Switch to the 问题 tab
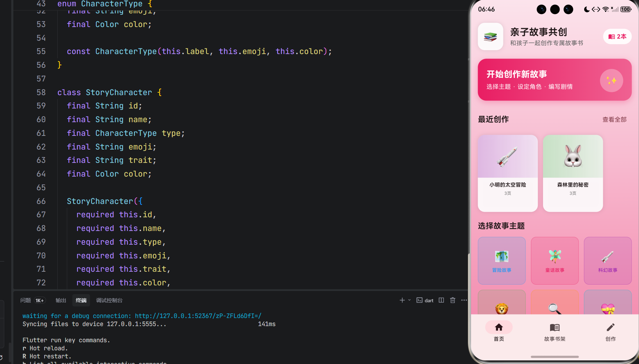 [x=26, y=300]
